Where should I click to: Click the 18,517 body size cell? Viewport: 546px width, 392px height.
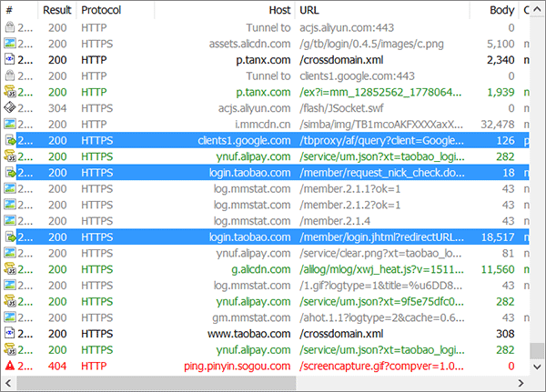coord(498,237)
